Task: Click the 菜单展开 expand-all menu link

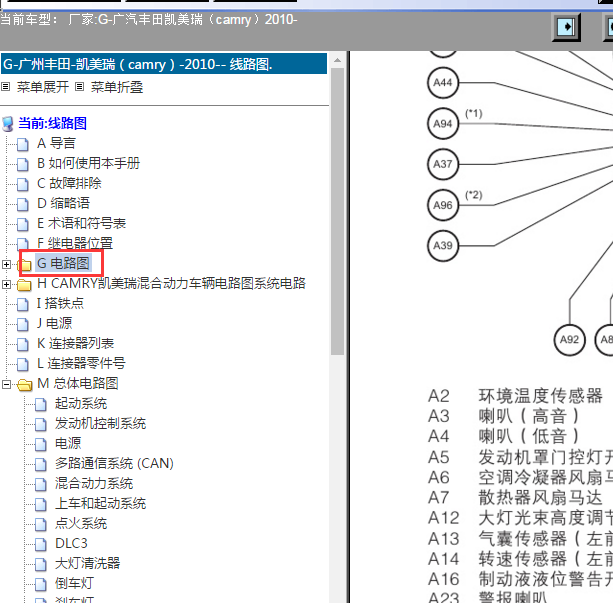Action: 43,87
